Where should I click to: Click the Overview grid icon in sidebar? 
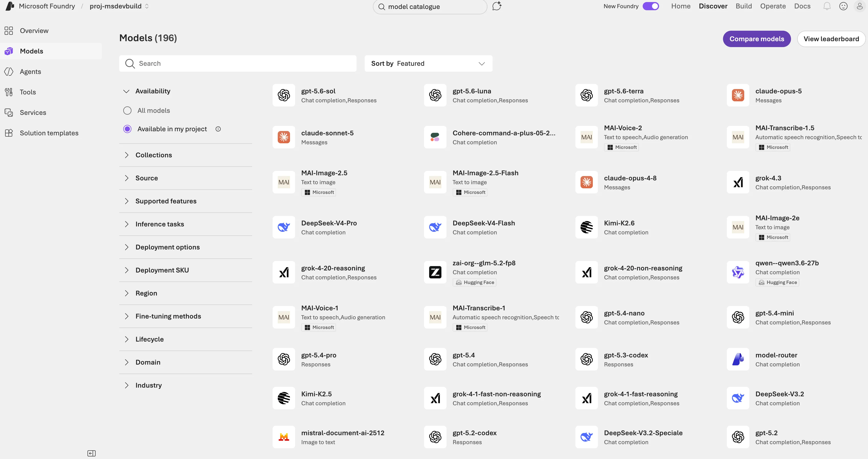[9, 31]
